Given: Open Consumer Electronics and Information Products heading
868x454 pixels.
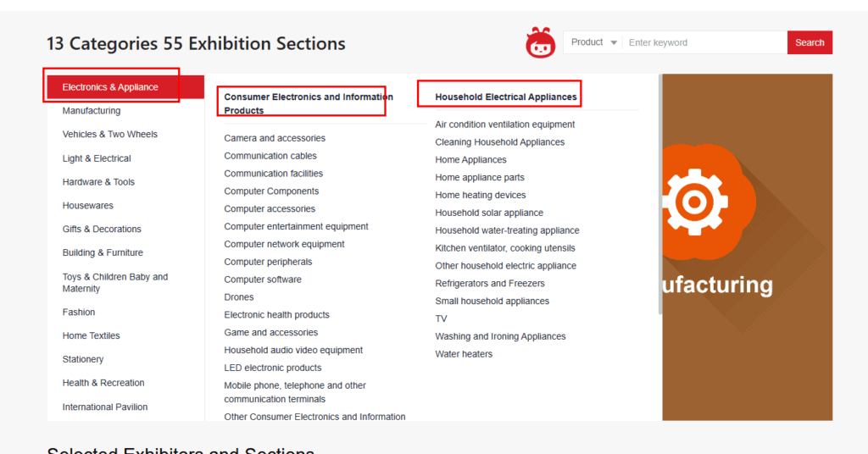Looking at the screenshot, I should point(309,103).
